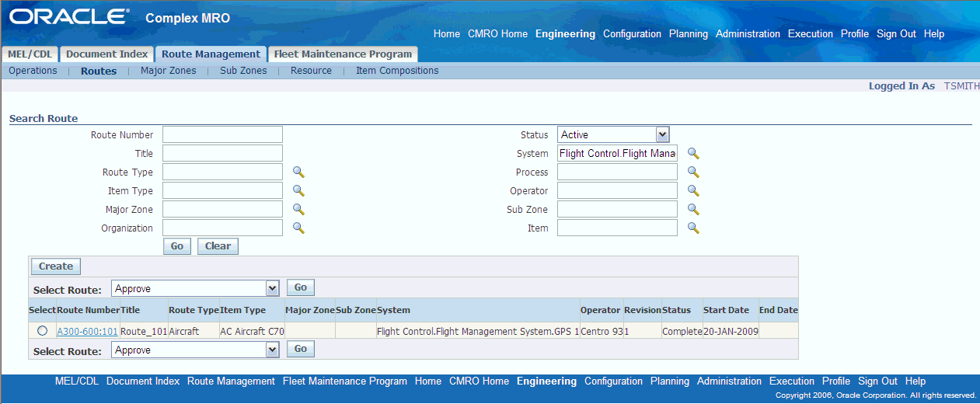Click footer Document Index link
This screenshot has width=980, height=404.
click(x=143, y=381)
